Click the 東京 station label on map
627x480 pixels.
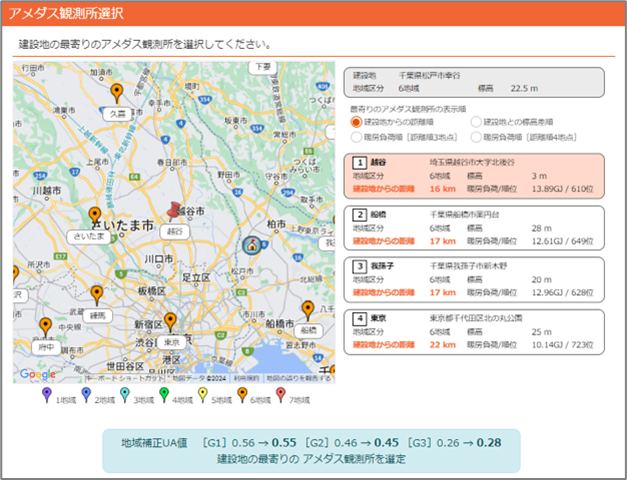click(171, 342)
